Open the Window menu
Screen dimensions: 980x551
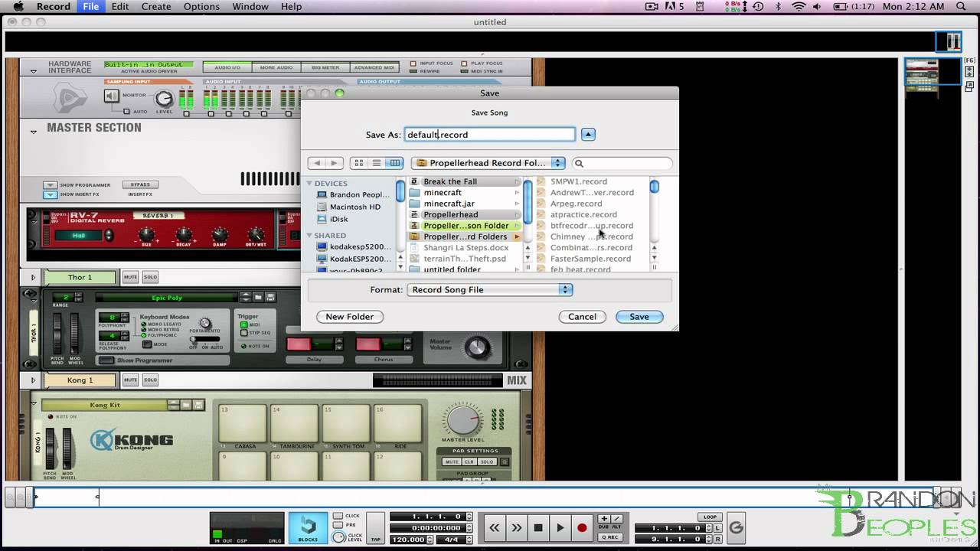[x=250, y=7]
